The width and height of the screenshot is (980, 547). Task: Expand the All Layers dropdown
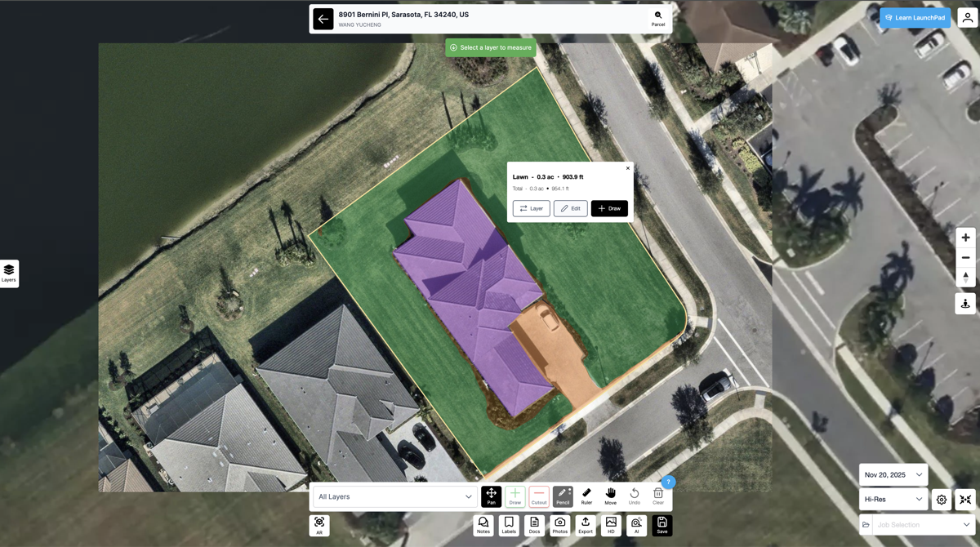[x=395, y=496]
